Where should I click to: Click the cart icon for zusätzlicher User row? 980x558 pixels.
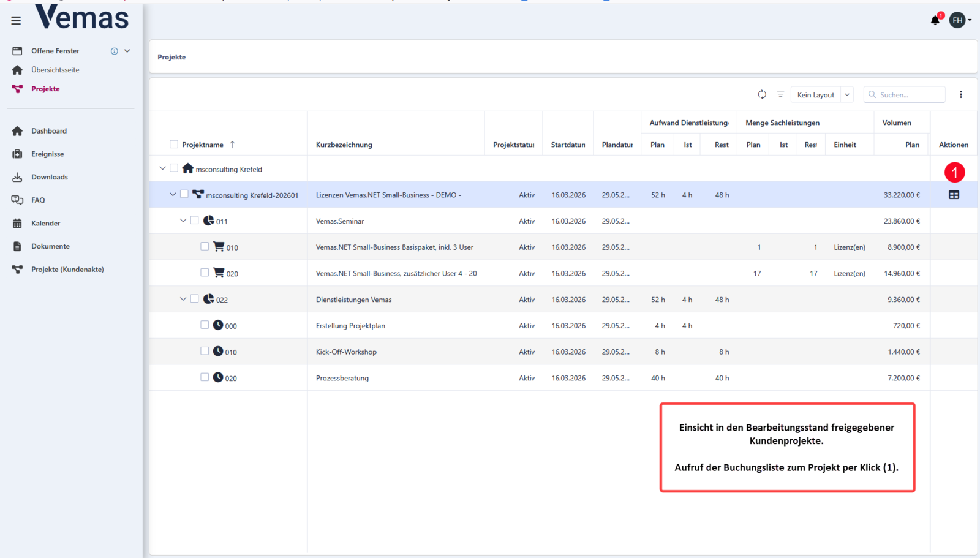coord(219,273)
